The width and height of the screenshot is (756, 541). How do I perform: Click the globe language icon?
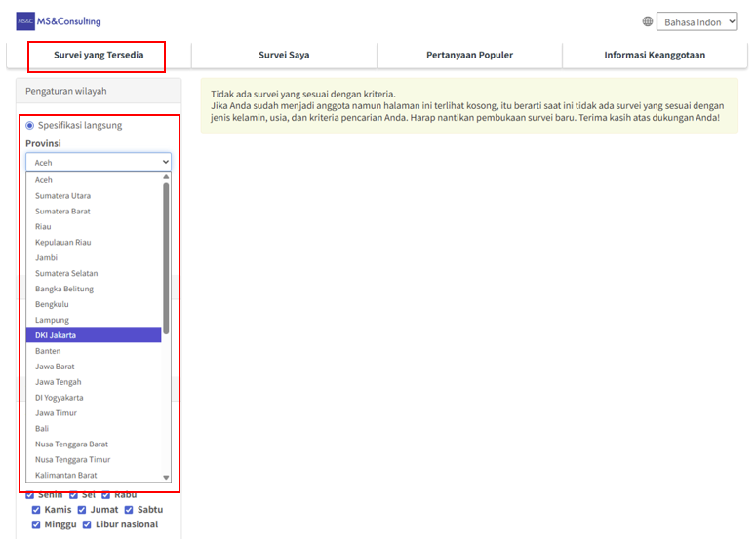coord(648,21)
